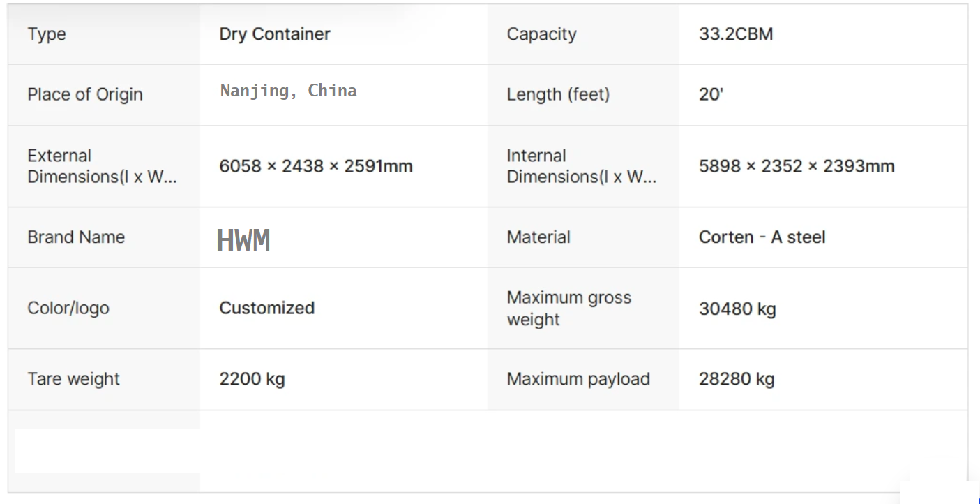Click the Capacity label
Image resolution: width=980 pixels, height=504 pixels.
coord(541,34)
